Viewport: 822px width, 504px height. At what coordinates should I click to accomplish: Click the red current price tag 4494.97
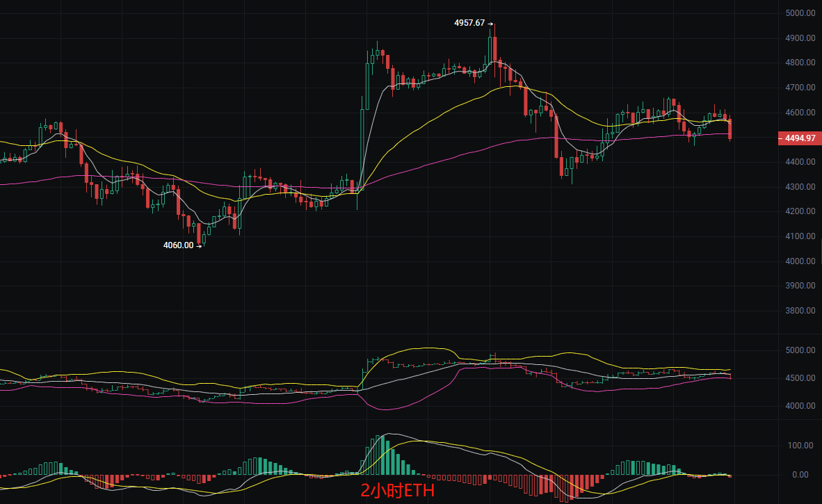coord(799,138)
